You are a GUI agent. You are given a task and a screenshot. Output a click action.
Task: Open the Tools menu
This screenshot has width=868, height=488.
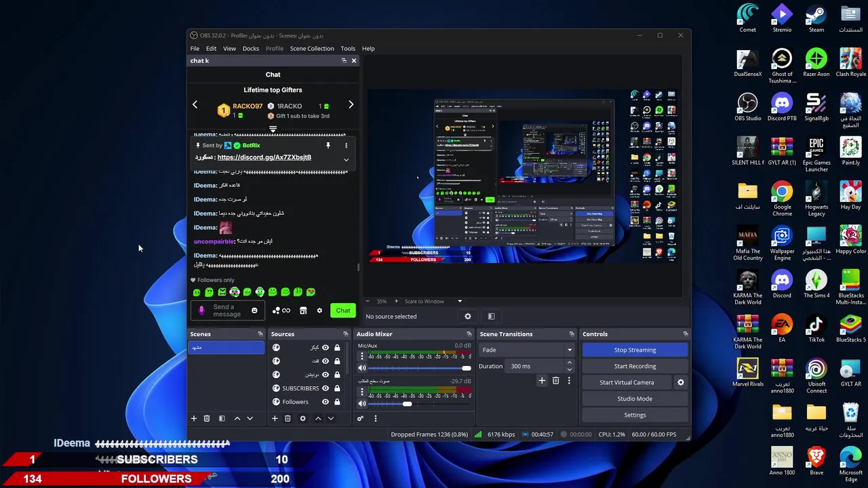(x=348, y=49)
